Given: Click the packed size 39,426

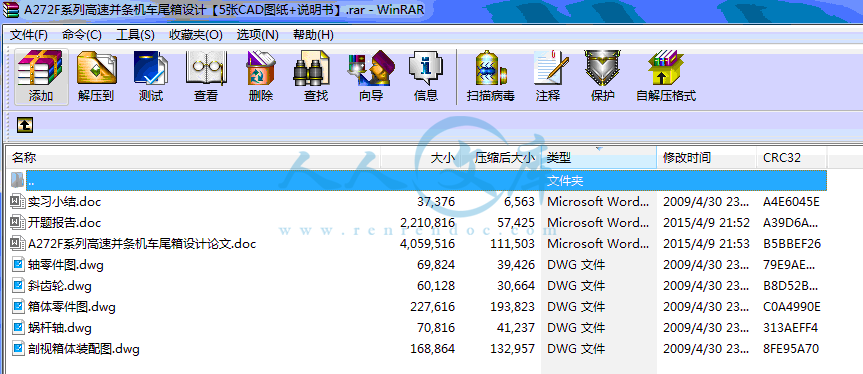Looking at the screenshot, I should click(515, 265).
